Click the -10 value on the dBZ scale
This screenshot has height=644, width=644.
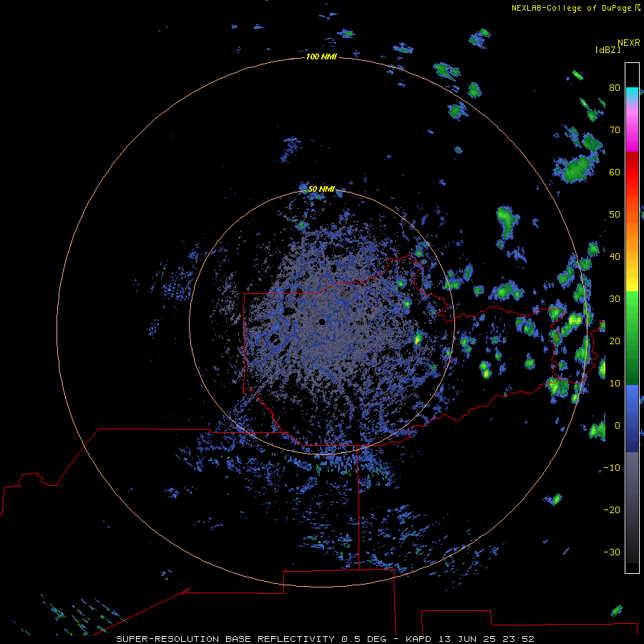pos(612,467)
